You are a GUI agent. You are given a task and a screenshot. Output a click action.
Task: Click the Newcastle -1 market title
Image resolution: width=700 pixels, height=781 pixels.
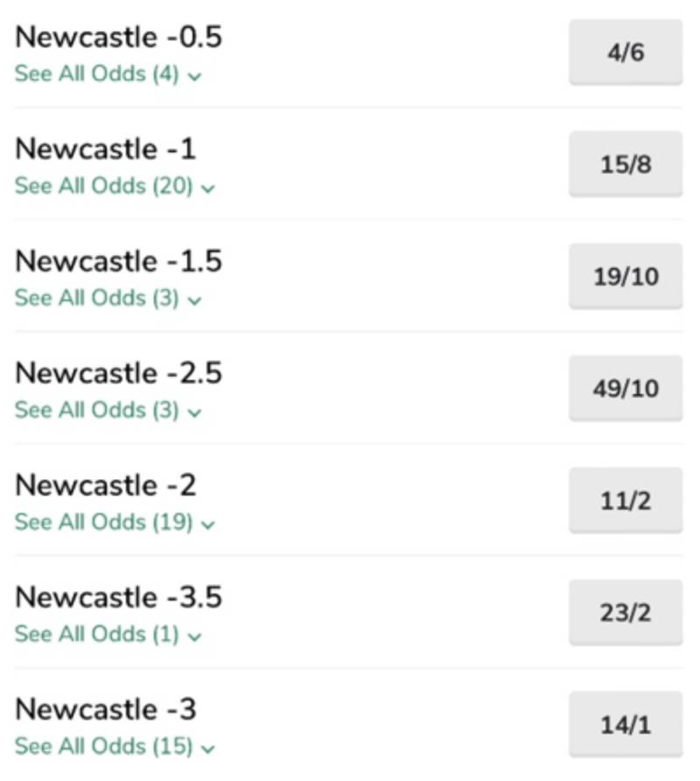(105, 150)
